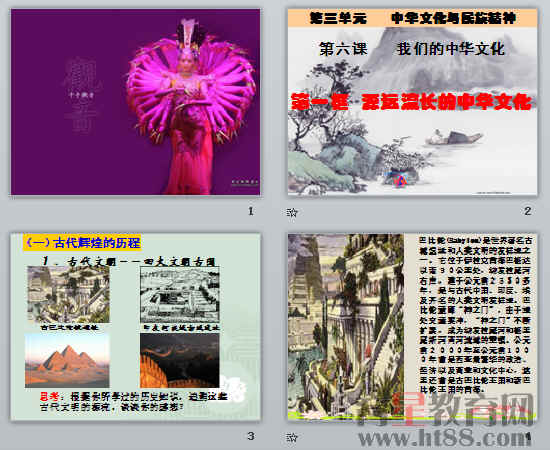Viewport: 550px width, 450px height.
Task: Select slide 1 with the pink dancer
Action: click(135, 102)
